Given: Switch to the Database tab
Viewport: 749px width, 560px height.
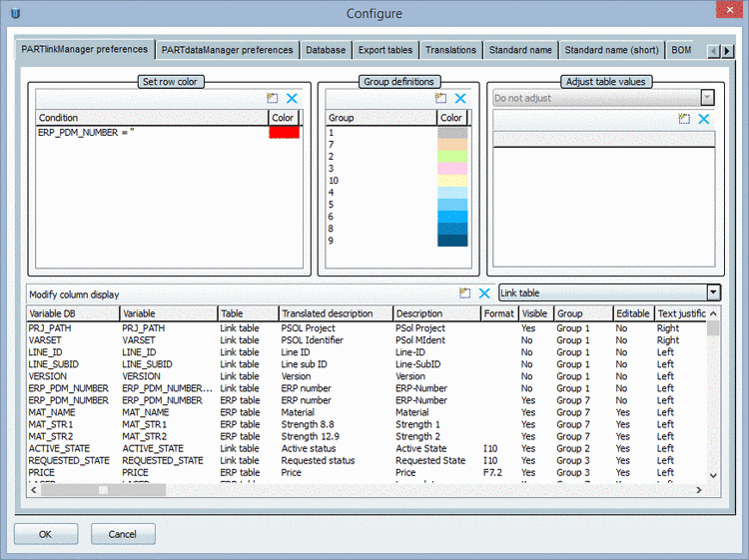Looking at the screenshot, I should [327, 50].
